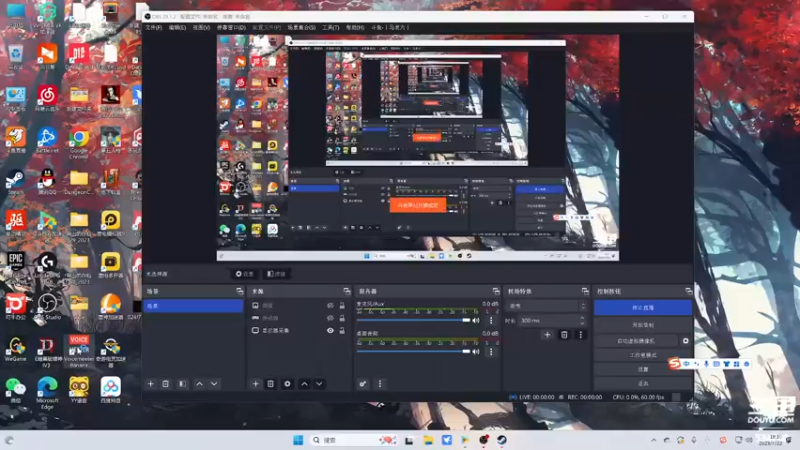The height and width of the screenshot is (450, 800).
Task: Click Exit (退出) button in Controls
Action: pos(642,383)
